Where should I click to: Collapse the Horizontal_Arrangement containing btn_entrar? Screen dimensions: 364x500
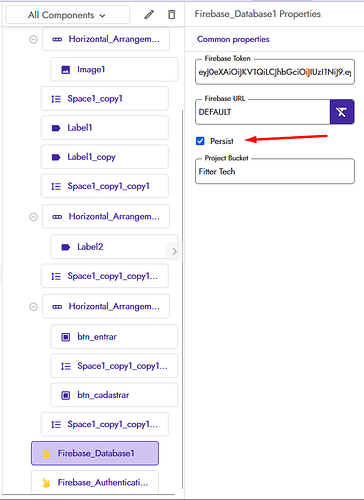tap(33, 307)
